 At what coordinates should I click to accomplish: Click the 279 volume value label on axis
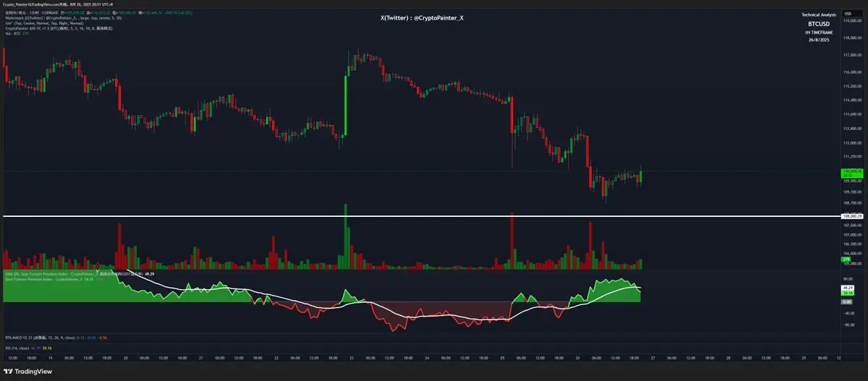(846, 260)
